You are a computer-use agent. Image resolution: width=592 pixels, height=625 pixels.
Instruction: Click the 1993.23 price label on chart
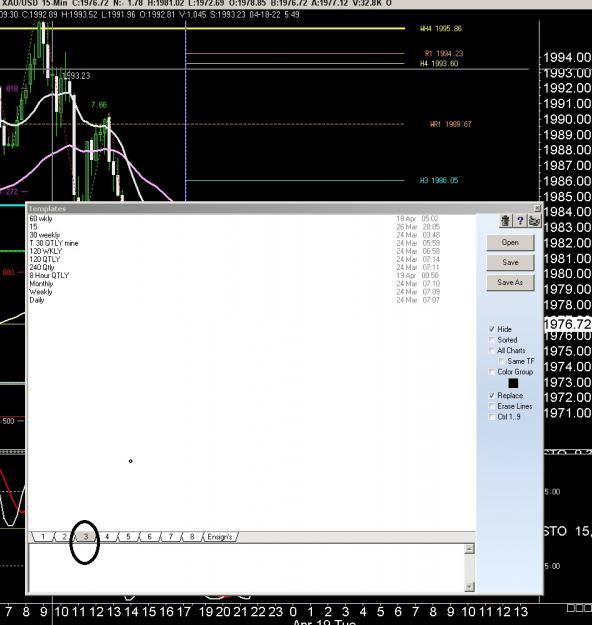coord(76,76)
